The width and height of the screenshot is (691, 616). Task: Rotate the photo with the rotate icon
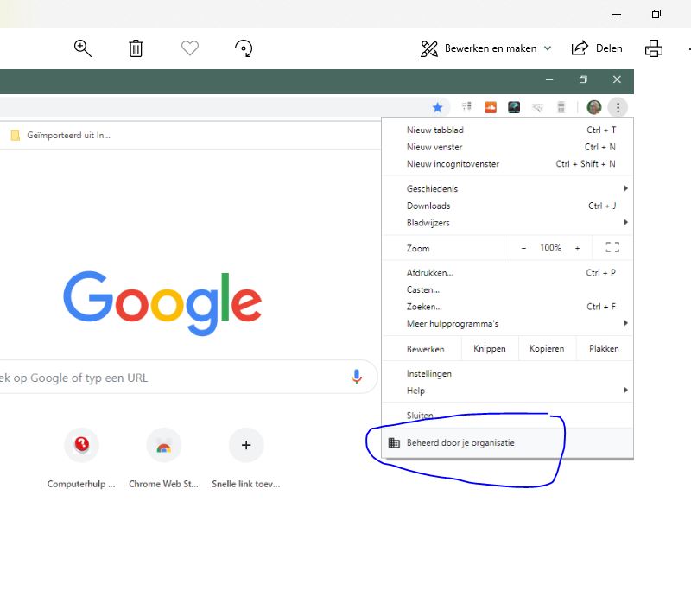pos(244,48)
